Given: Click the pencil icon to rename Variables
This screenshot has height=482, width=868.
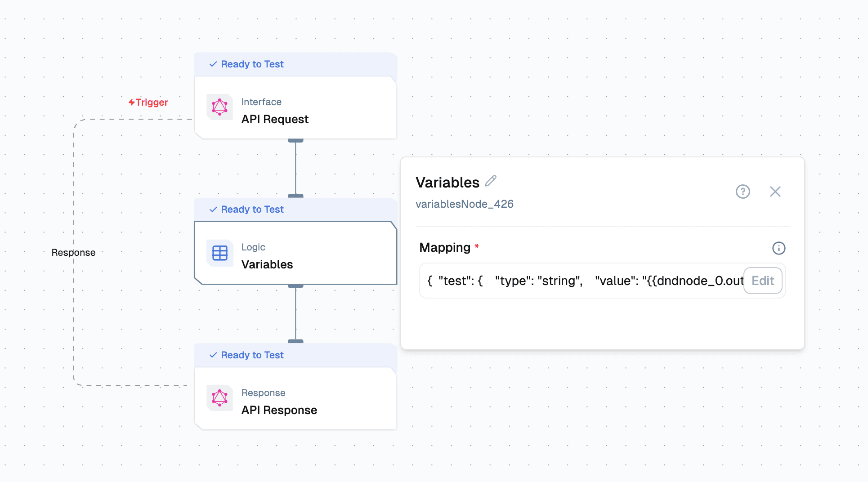Looking at the screenshot, I should point(491,181).
